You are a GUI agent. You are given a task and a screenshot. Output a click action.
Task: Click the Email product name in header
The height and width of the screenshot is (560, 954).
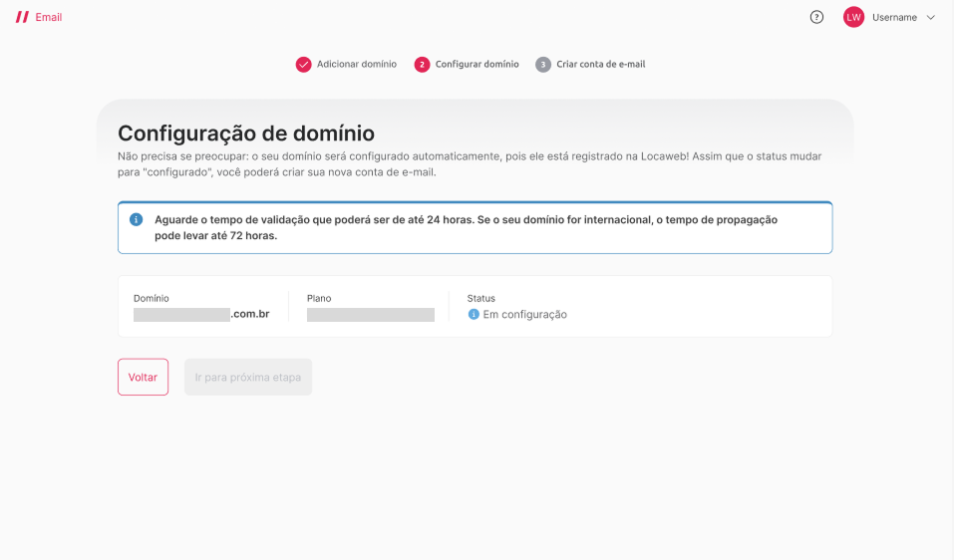pos(49,17)
